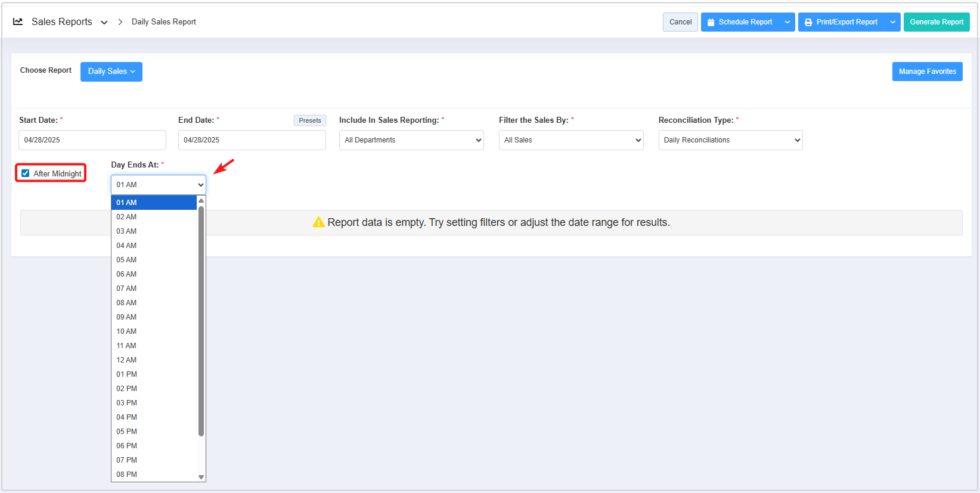Click the breadcrumb arrow before Daily Sales Report
Image resolution: width=980 pixels, height=493 pixels.
(x=120, y=22)
